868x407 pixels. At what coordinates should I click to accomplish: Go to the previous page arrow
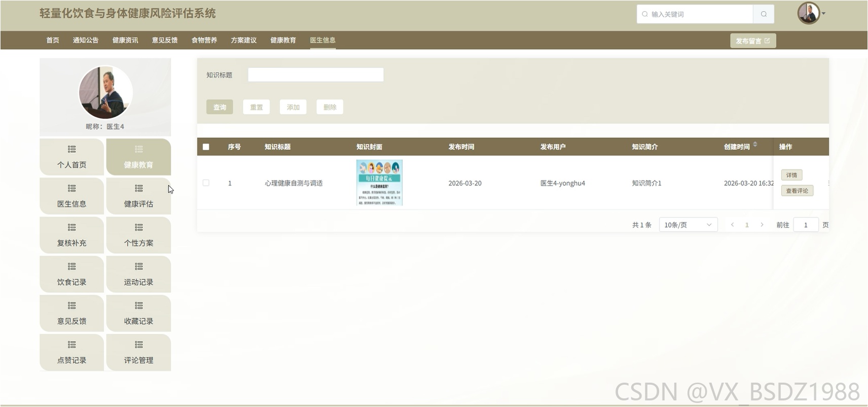[x=732, y=225]
